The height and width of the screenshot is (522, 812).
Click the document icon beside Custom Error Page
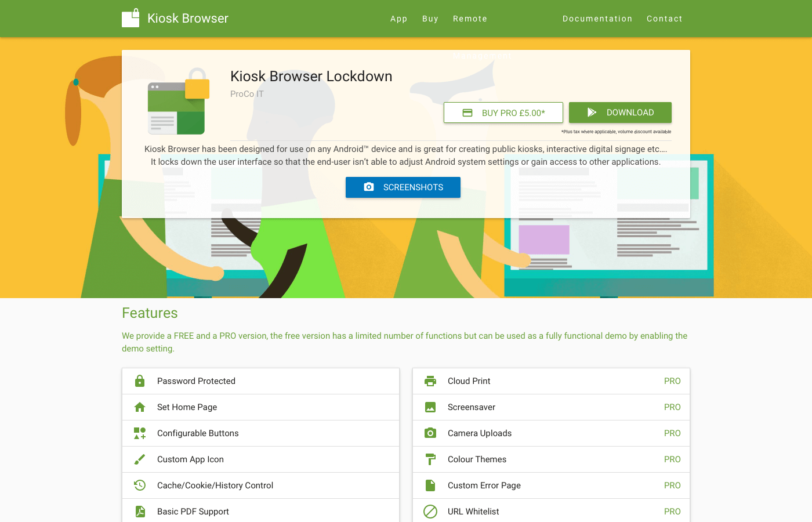click(x=430, y=485)
